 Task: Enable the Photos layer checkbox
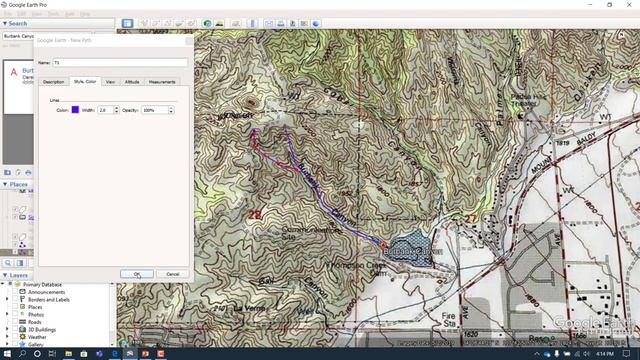click(x=15, y=314)
